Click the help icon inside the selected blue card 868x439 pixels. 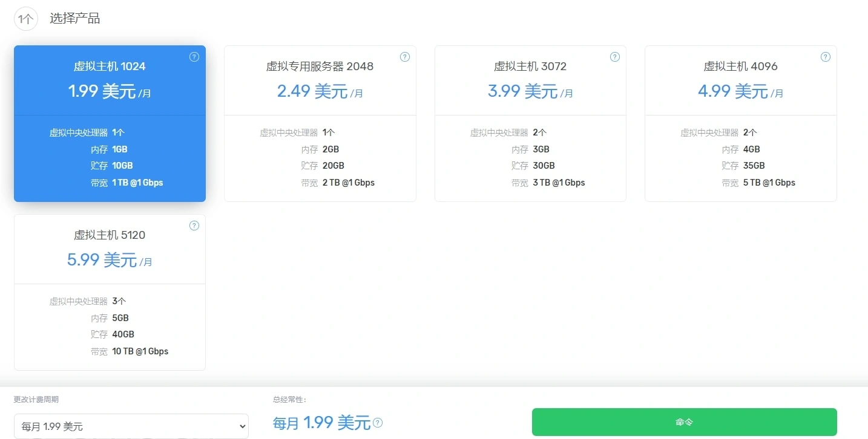pos(194,57)
